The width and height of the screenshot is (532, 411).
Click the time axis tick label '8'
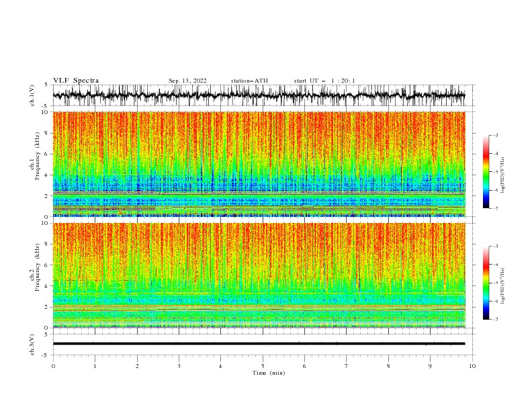pos(388,366)
